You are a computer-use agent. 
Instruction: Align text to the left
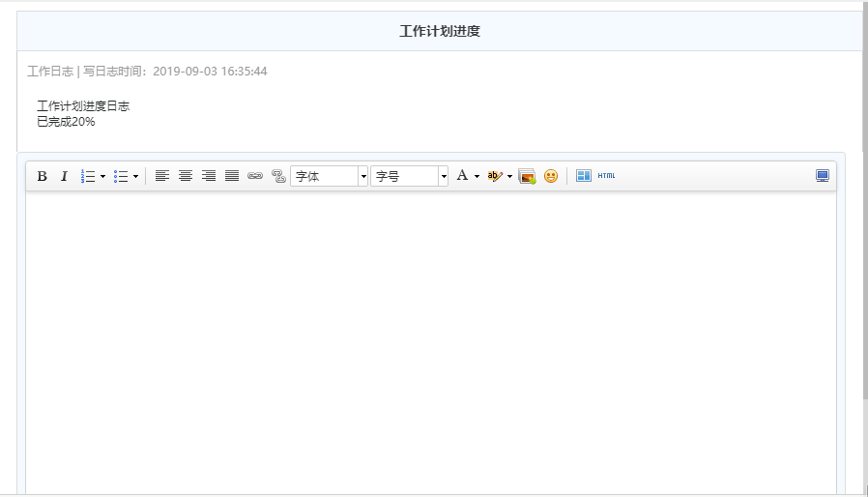pos(162,176)
